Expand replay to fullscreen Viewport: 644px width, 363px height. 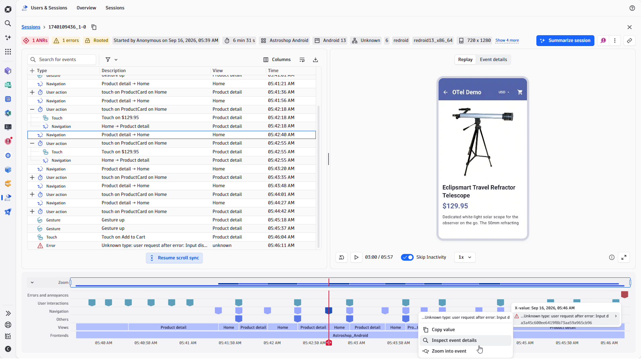point(625,258)
